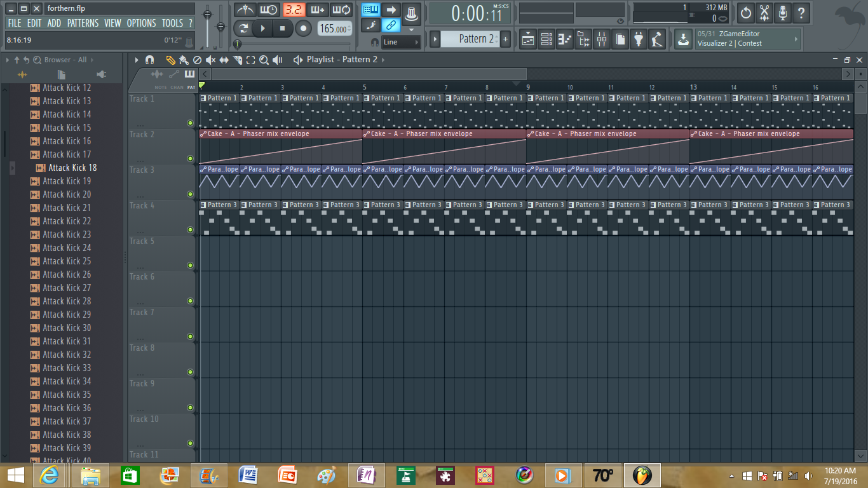Start one-click recording with microphone icon
Screen dimensions: 868x488
(x=783, y=12)
